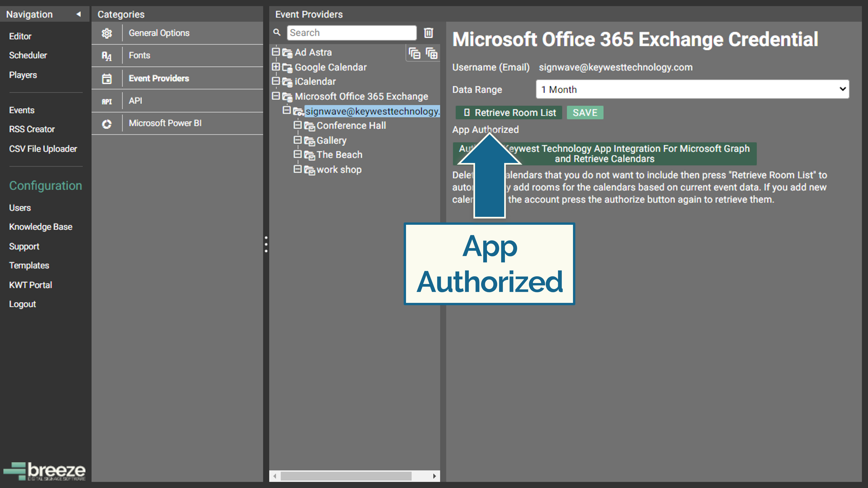Collapse the signwave credential node
This screenshot has height=488, width=868.
(287, 110)
